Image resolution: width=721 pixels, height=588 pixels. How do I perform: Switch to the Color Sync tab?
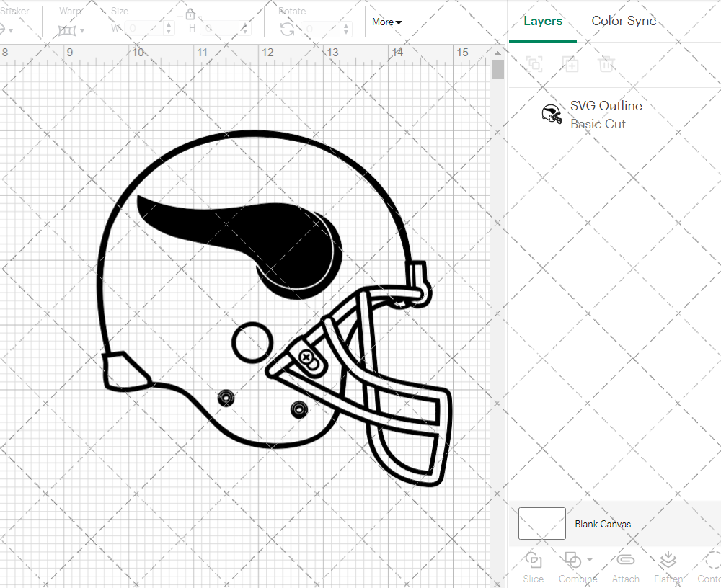[624, 21]
